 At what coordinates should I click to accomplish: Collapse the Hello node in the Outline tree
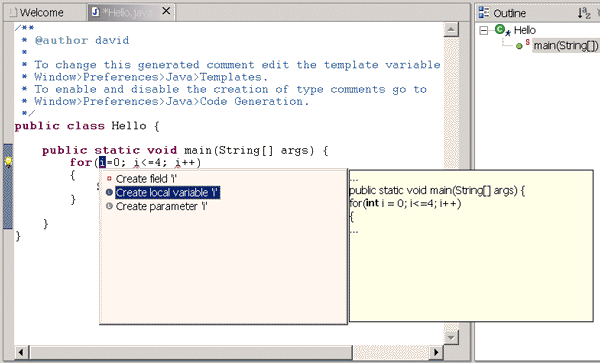484,30
